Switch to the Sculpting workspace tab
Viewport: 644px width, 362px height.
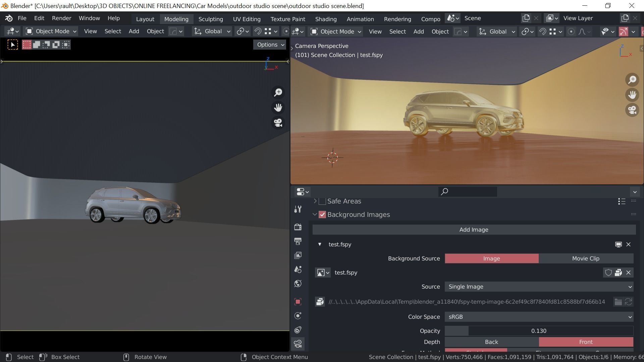click(x=211, y=19)
